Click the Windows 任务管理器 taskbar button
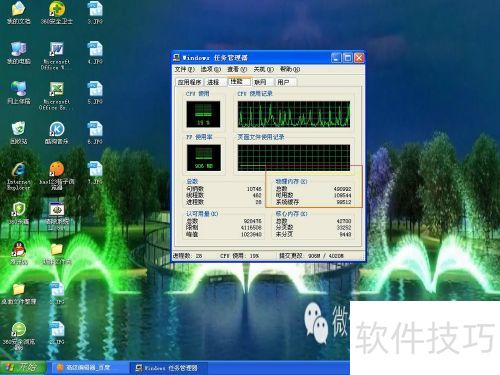The height and width of the screenshot is (375, 500). (169, 368)
